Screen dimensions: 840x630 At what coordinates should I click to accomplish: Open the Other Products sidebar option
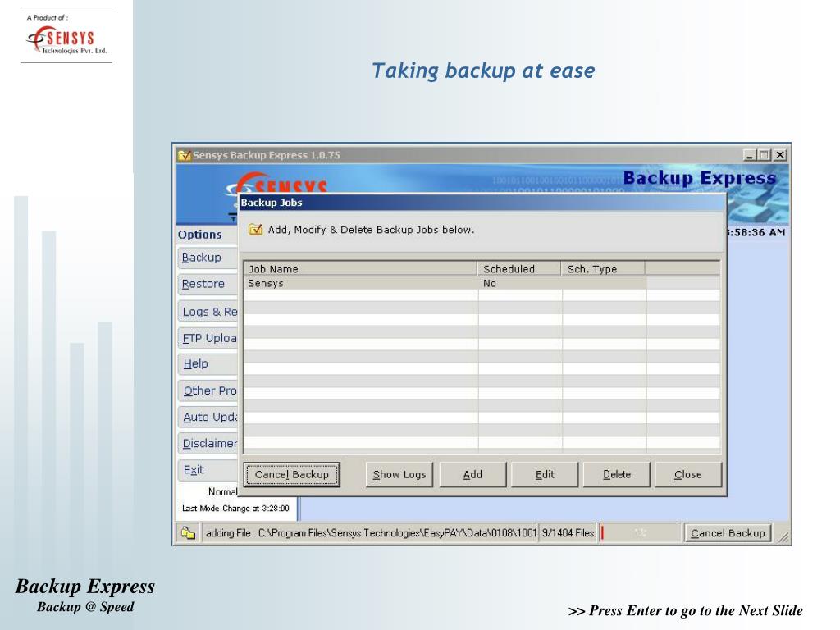pos(208,391)
